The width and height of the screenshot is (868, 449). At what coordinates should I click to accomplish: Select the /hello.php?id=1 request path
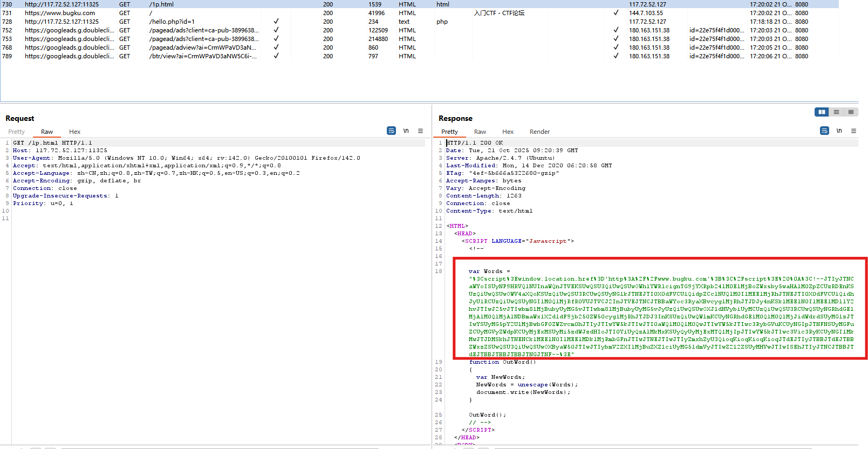[x=172, y=22]
